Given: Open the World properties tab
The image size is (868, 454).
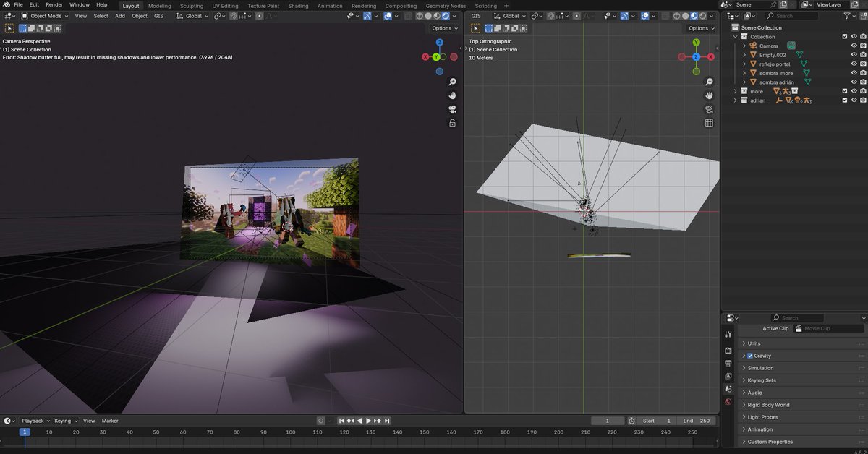Looking at the screenshot, I should point(728,402).
